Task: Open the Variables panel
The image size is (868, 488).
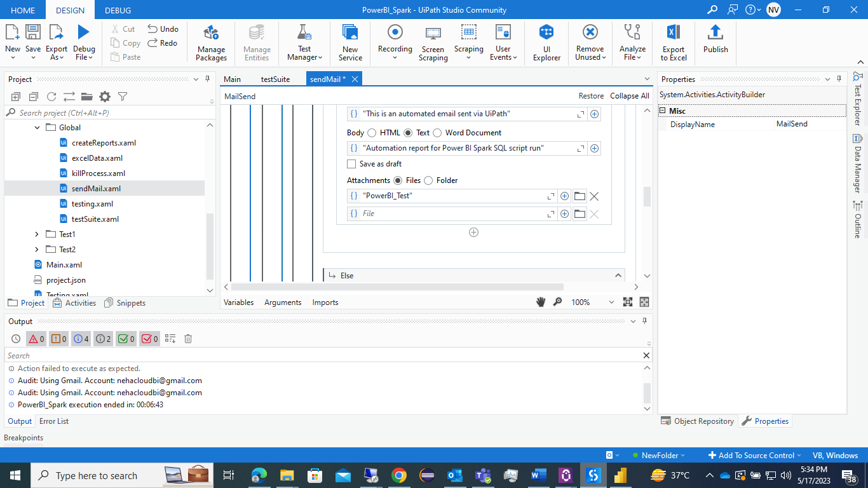Action: (x=239, y=302)
